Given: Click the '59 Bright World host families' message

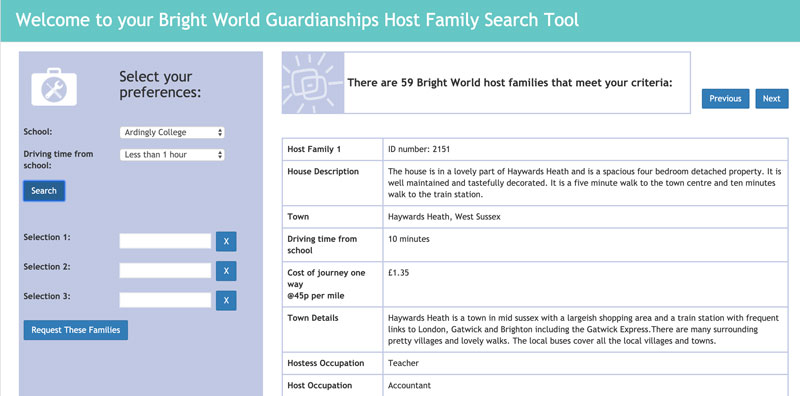Looking at the screenshot, I should 510,83.
